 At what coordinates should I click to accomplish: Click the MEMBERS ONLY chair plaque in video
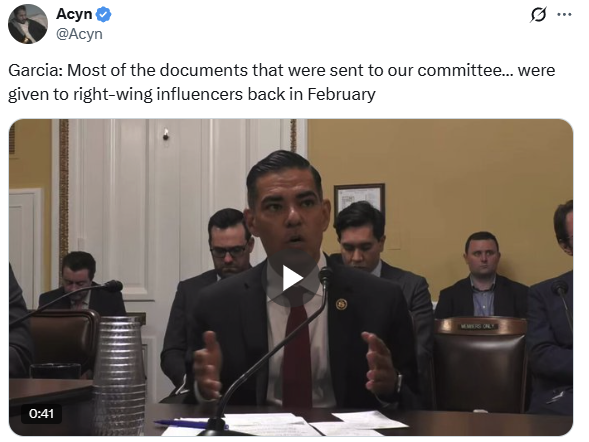tap(478, 326)
